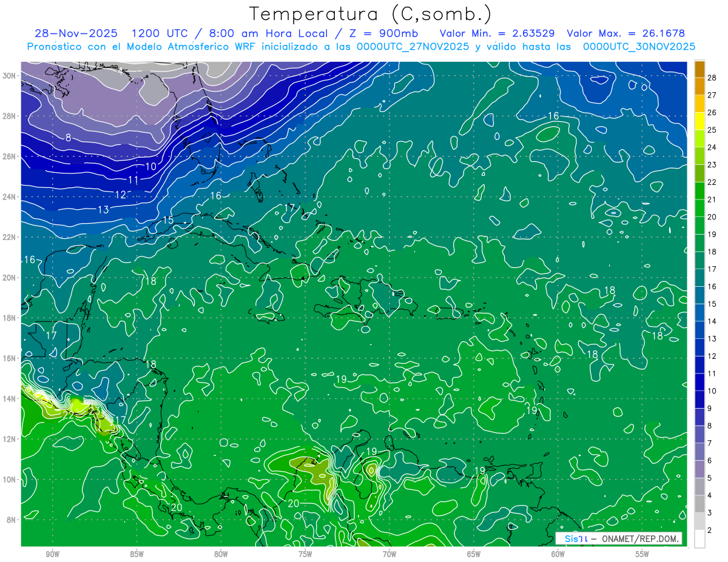Click the blue "Sis" logo text
728x562 pixels.
(571, 538)
